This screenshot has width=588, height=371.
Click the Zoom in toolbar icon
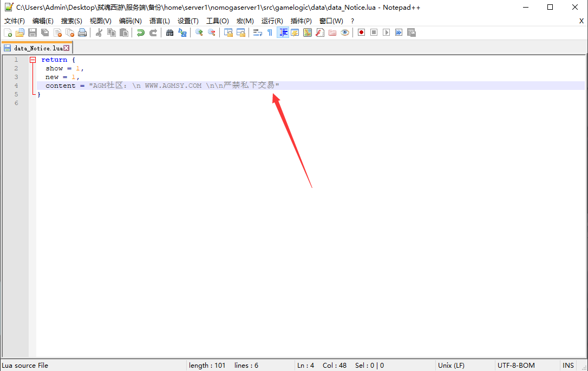click(199, 32)
